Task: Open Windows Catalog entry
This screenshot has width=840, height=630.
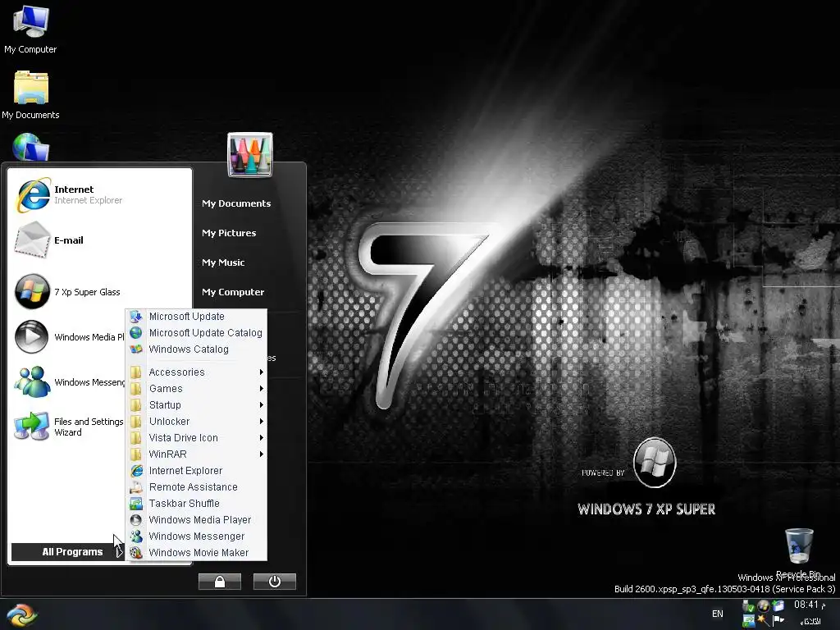Action: [x=196, y=349]
